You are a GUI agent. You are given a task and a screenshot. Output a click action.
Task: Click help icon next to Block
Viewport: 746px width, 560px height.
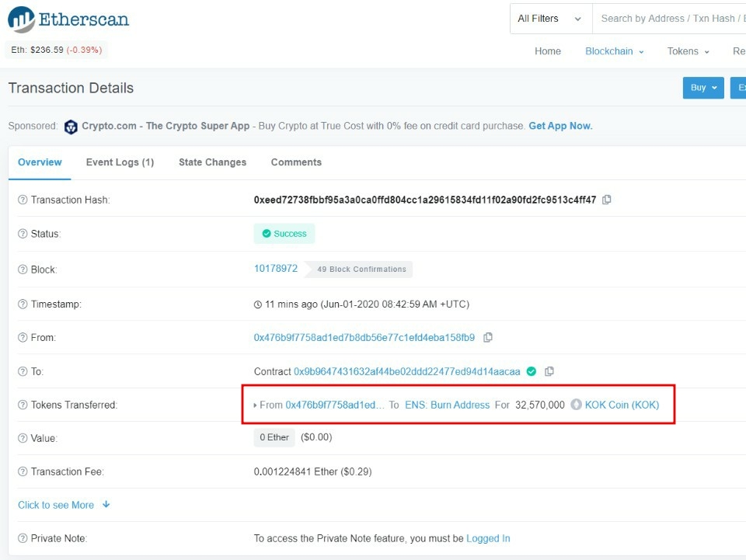pyautogui.click(x=23, y=270)
